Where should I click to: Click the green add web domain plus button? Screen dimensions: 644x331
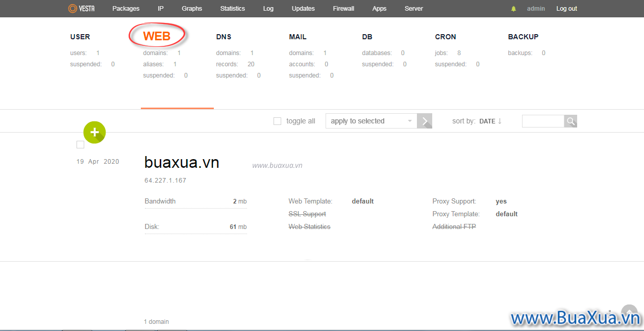click(x=94, y=132)
